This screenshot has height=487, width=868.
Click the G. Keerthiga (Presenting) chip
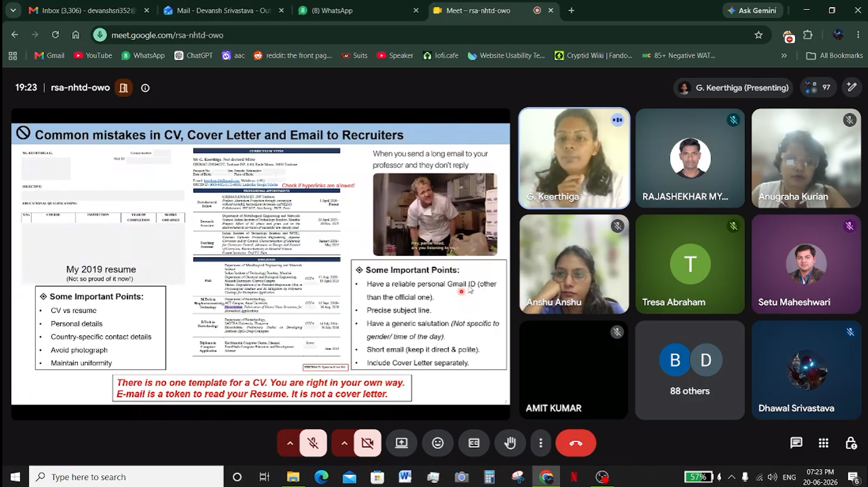click(x=733, y=88)
